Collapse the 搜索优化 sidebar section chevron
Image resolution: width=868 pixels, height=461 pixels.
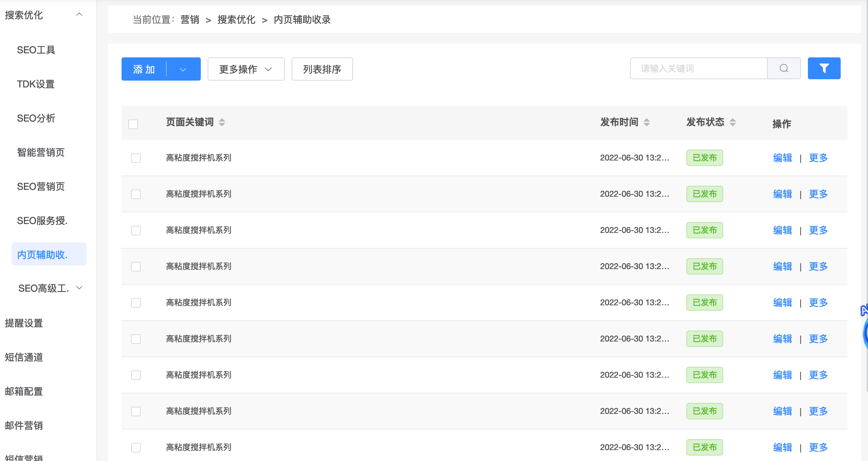click(x=79, y=15)
